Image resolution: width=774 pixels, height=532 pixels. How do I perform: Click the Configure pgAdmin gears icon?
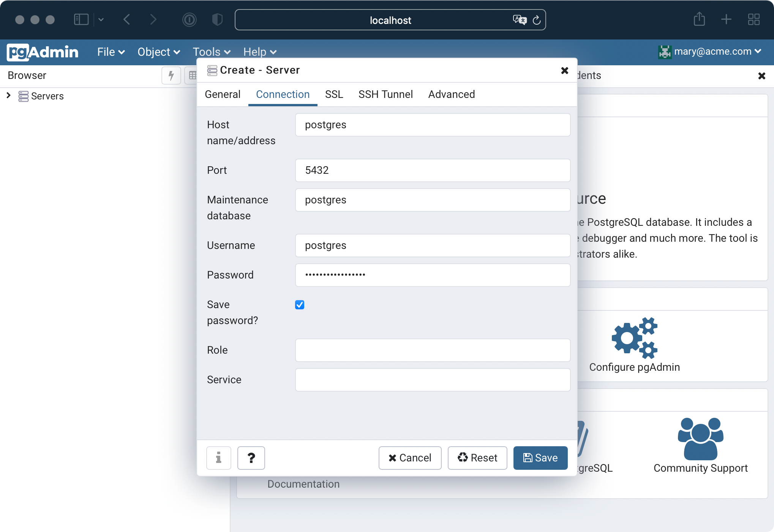[635, 338]
